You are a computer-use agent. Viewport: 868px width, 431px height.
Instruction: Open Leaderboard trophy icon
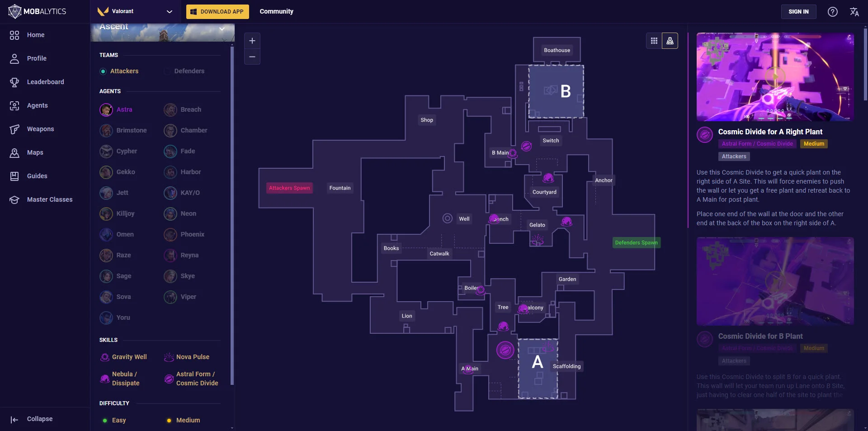(x=14, y=82)
